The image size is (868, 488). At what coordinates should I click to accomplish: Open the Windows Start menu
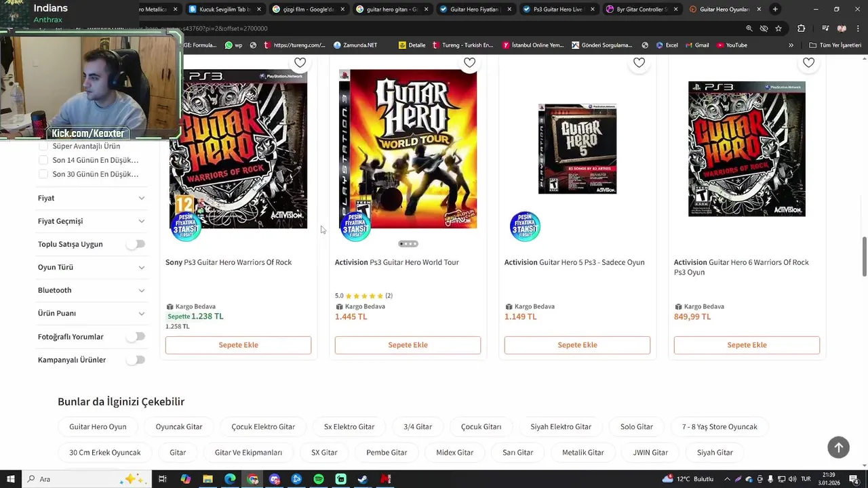point(10,479)
